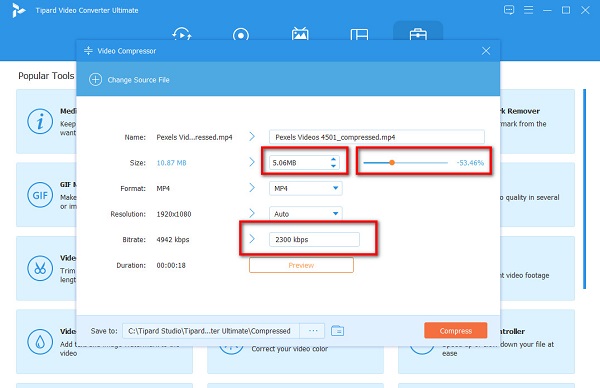Click the duration 00:00:18 text
Screen dimensions: 600x388
coord(171,265)
